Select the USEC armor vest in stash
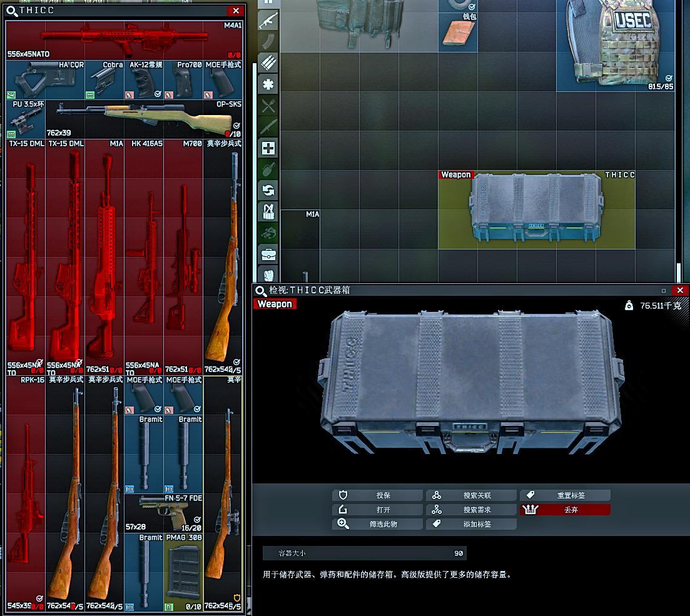The height and width of the screenshot is (616, 690). [616, 46]
